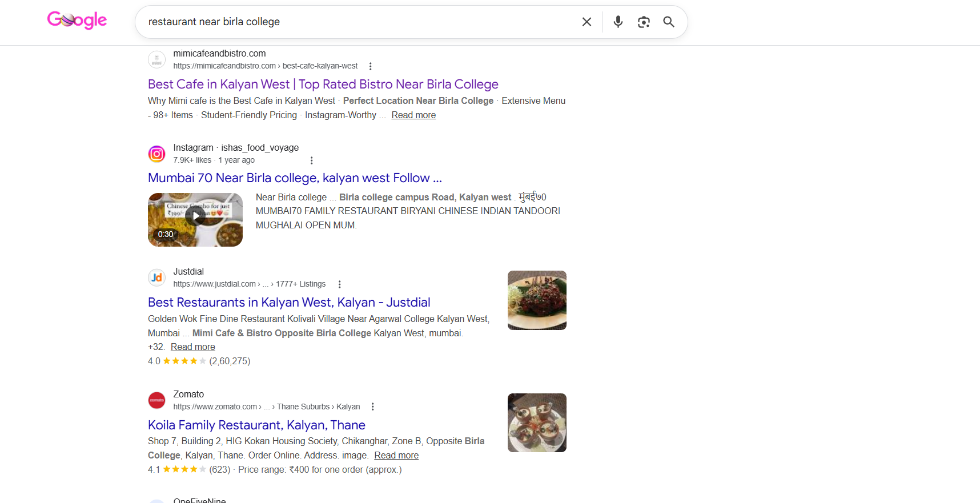Click the Justdial food thumbnail image
980x503 pixels.
tap(537, 300)
